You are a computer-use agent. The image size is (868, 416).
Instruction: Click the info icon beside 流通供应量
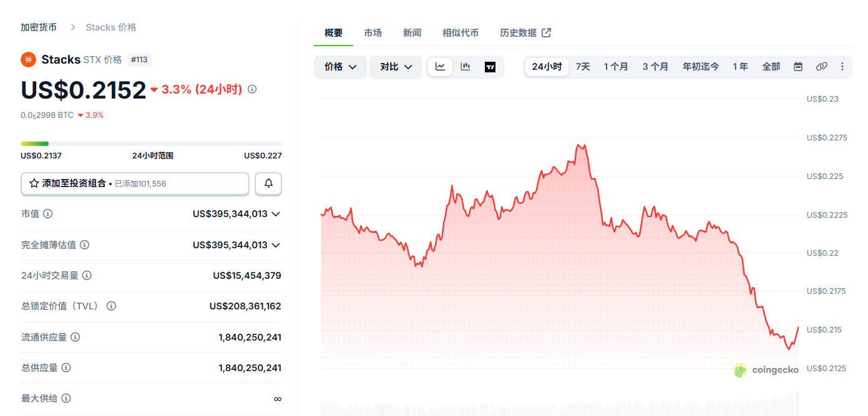click(x=75, y=337)
